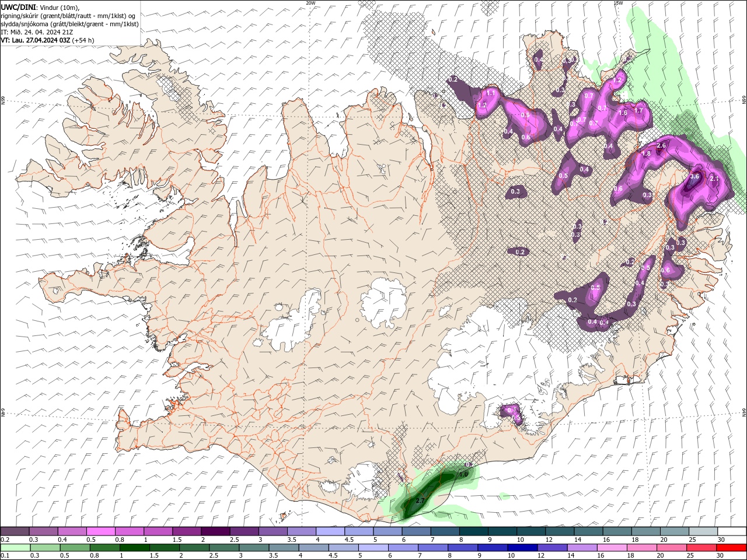Select the snow legend swatch labeled 4
The width and height of the screenshot is (747, 560).
[x=330, y=531]
